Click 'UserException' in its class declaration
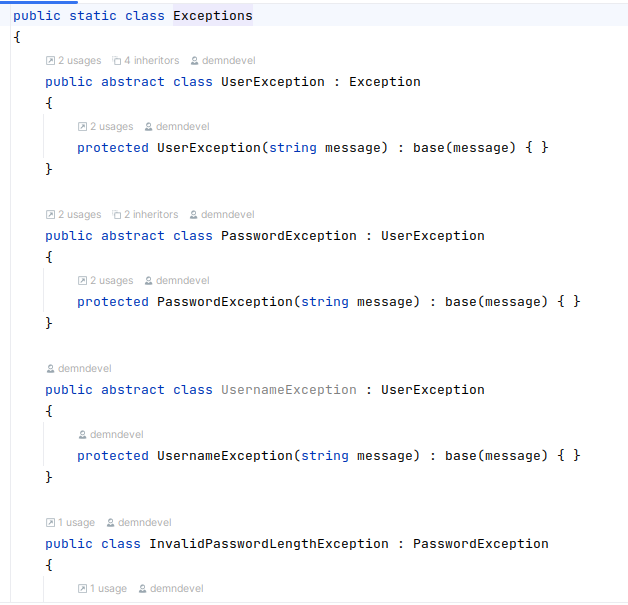Viewport: 628px width, 605px height. pos(273,82)
